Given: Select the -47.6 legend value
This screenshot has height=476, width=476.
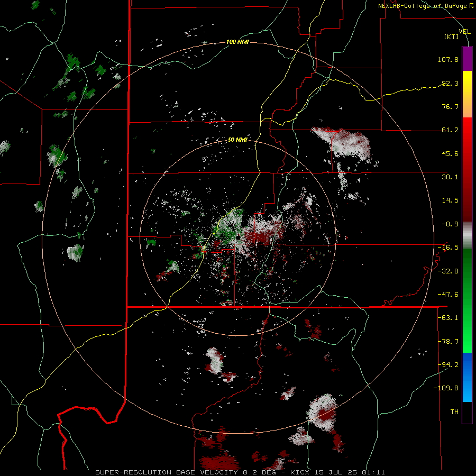Looking at the screenshot, I should pyautogui.click(x=448, y=295).
